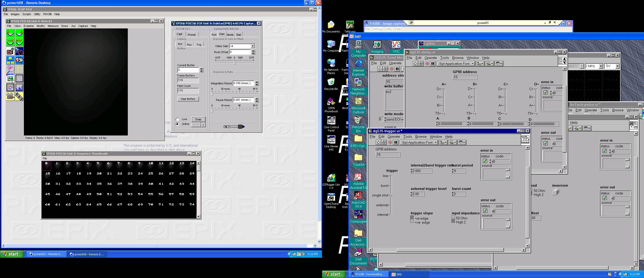This screenshot has height=278, width=644.
Task: Switch to the Trig capture tab
Action: [199, 45]
